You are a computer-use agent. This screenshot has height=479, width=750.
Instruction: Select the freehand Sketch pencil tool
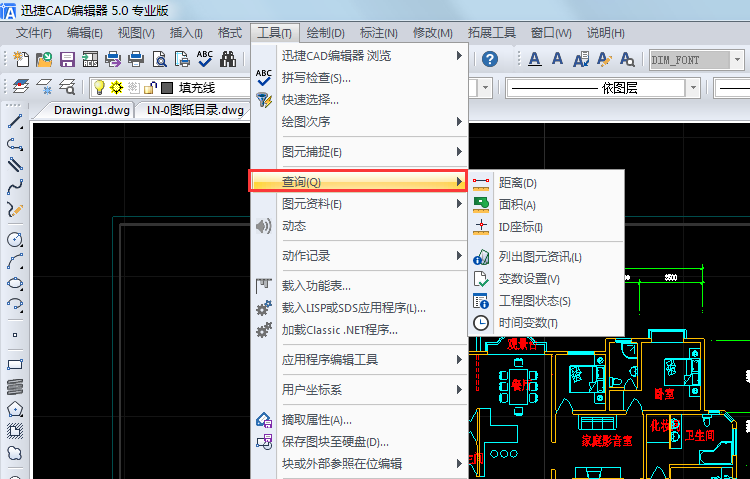point(15,209)
